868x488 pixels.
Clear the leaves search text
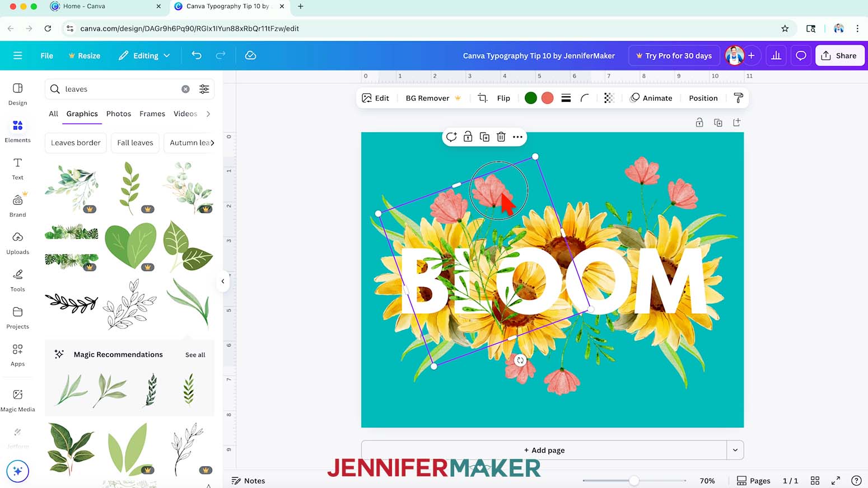185,89
